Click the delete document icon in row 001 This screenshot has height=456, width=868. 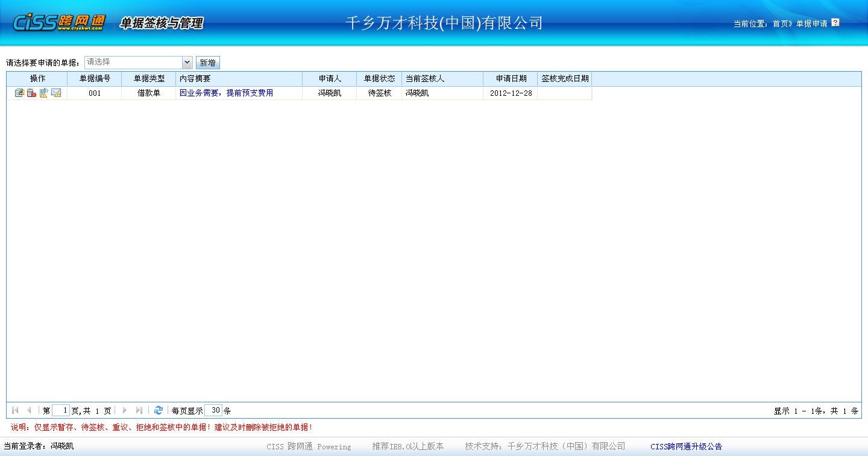(x=31, y=93)
